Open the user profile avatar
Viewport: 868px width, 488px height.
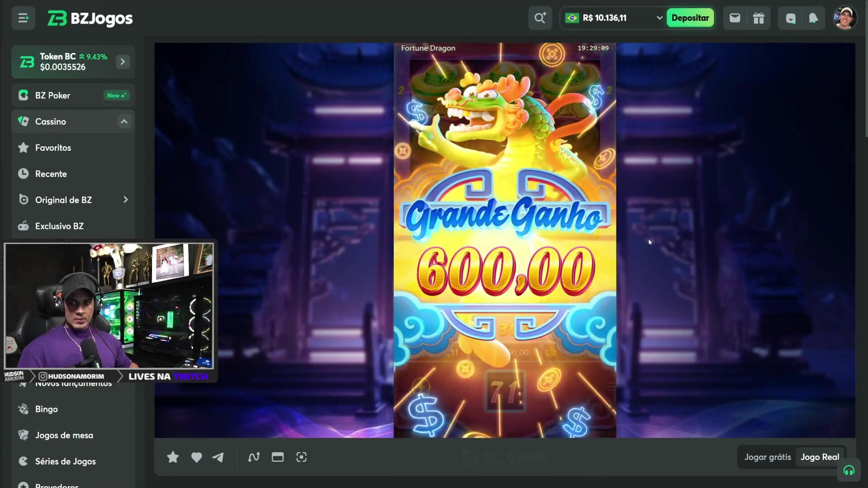(x=845, y=18)
